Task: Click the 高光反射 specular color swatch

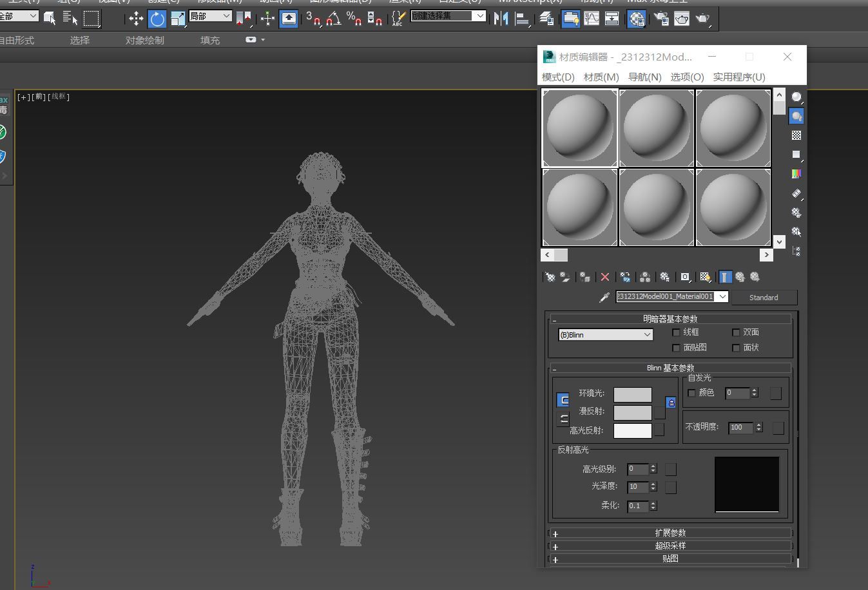Action: [633, 431]
